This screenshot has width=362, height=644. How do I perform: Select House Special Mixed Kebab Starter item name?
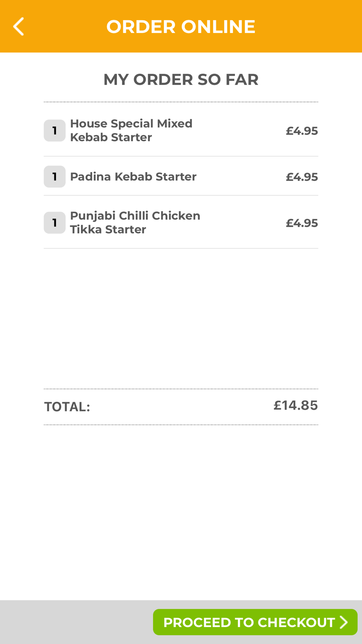tap(131, 130)
